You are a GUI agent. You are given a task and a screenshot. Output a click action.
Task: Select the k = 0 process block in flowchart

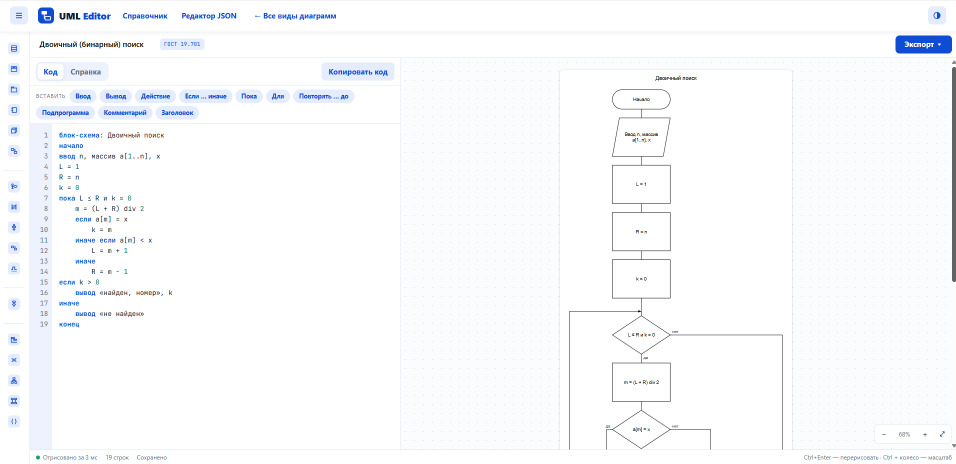pos(641,279)
